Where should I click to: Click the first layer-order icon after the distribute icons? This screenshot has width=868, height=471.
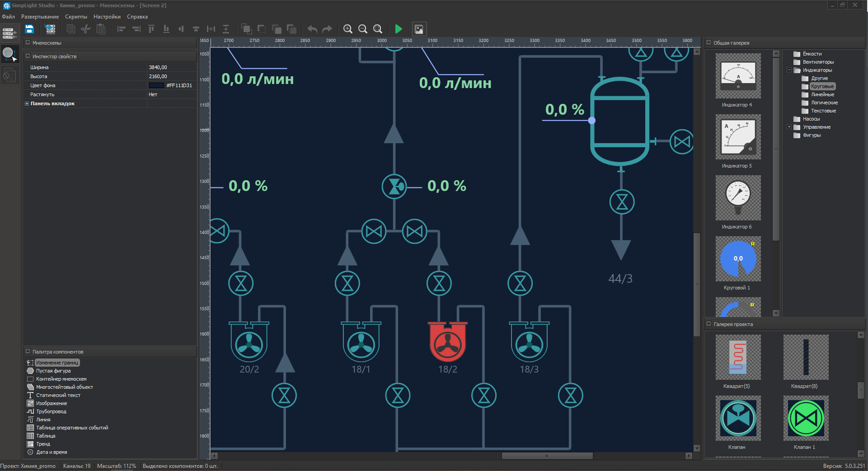(x=247, y=29)
